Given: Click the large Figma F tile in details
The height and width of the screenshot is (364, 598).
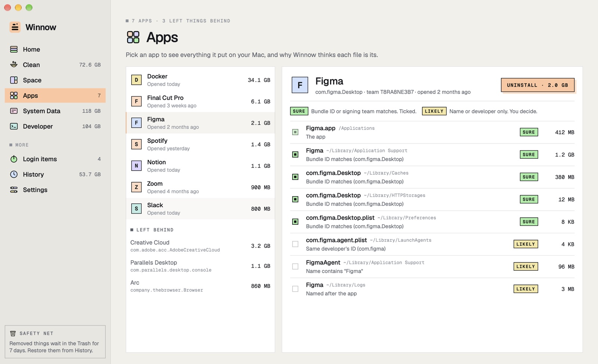Looking at the screenshot, I should pos(300,85).
